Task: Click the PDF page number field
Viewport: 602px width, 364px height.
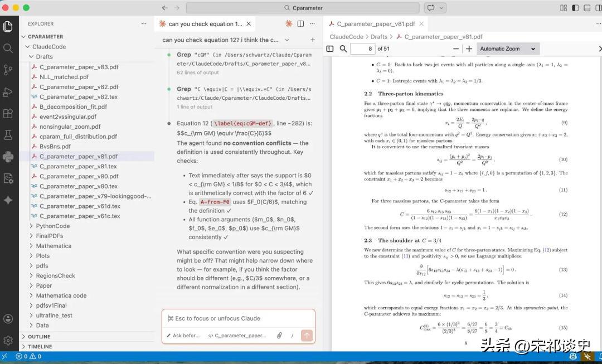Action: coord(363,48)
